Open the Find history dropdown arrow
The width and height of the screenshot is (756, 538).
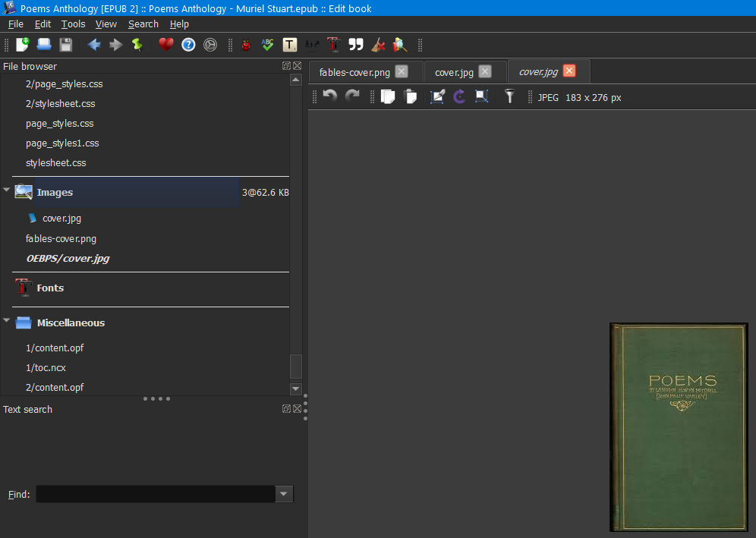point(284,494)
